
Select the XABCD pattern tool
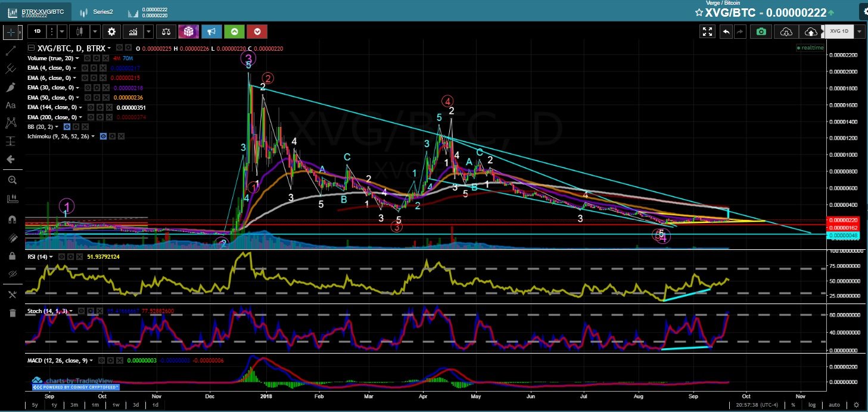[11, 123]
